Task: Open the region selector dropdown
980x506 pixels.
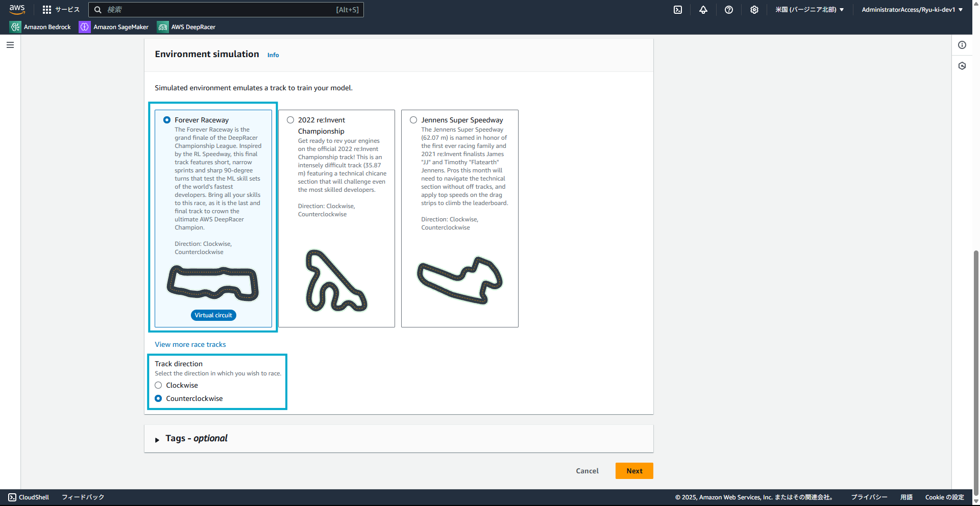Action: [x=810, y=10]
